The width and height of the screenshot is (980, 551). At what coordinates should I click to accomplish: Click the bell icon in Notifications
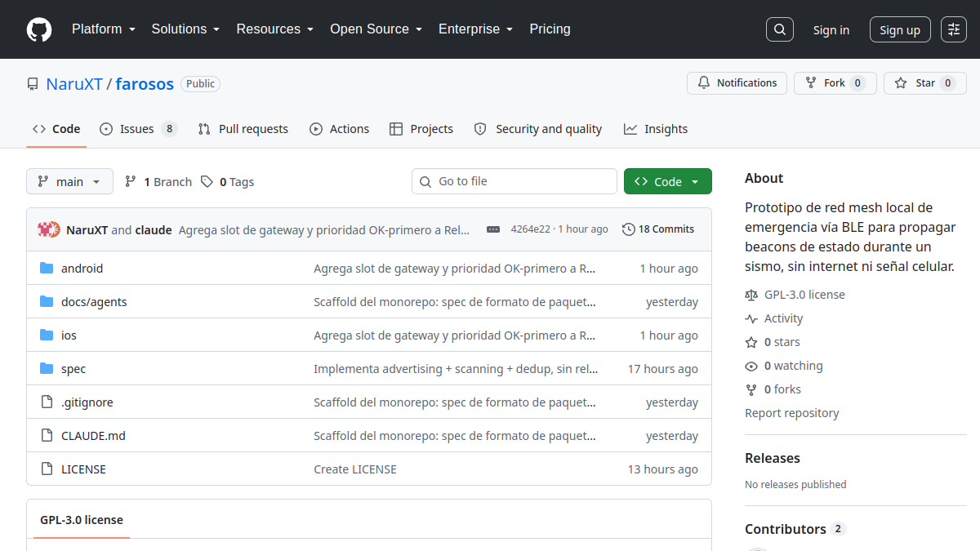pos(704,83)
